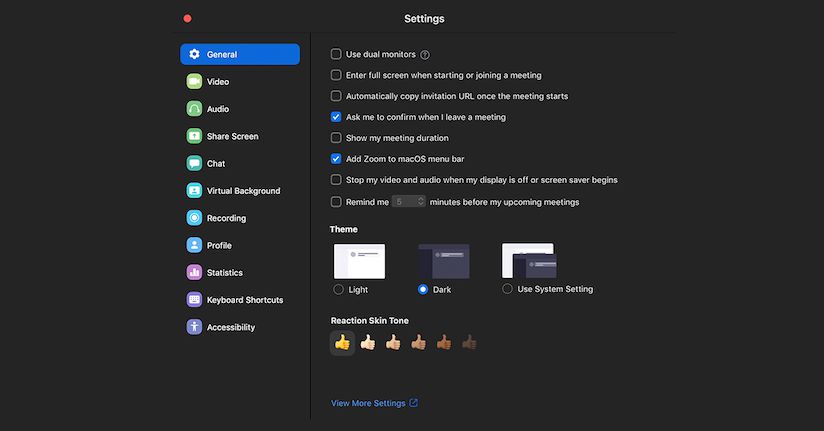Click the Accessibility figure icon
The width and height of the screenshot is (824, 431).
[x=194, y=327]
